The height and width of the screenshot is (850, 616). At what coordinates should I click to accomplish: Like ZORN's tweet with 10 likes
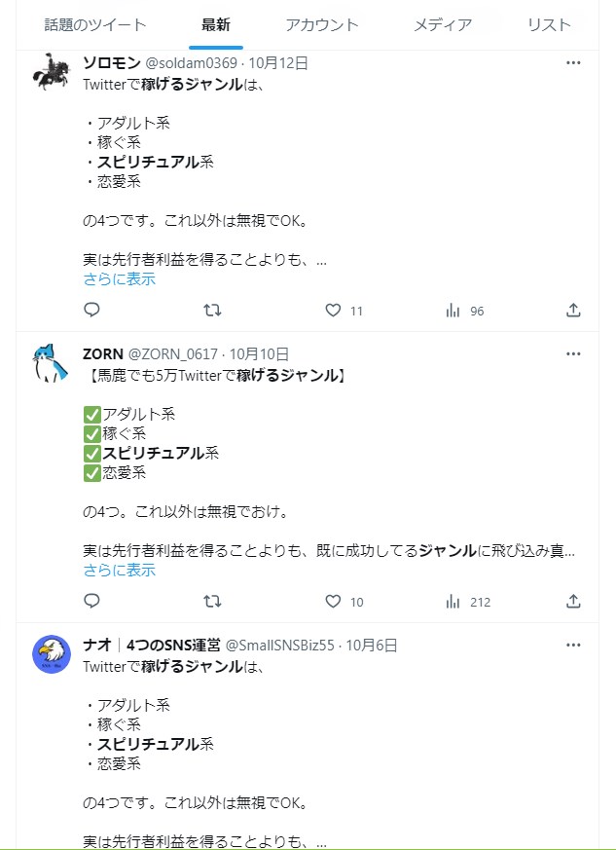(x=333, y=601)
